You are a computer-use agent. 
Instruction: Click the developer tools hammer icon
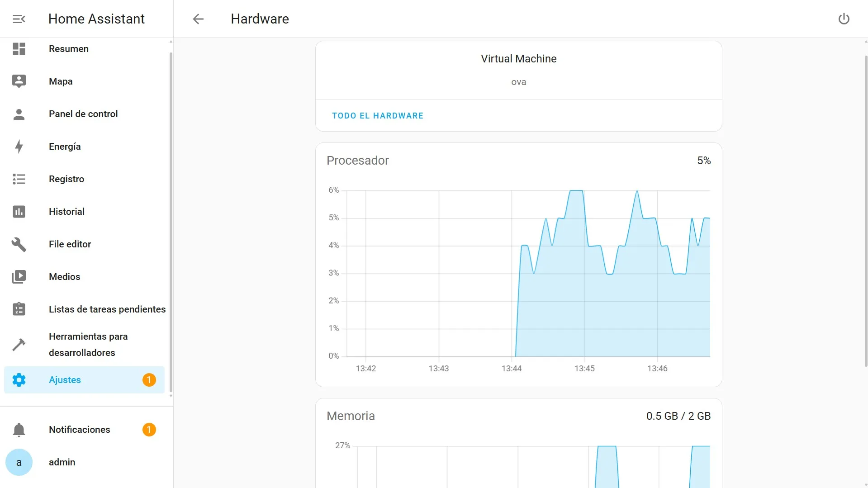pyautogui.click(x=19, y=345)
